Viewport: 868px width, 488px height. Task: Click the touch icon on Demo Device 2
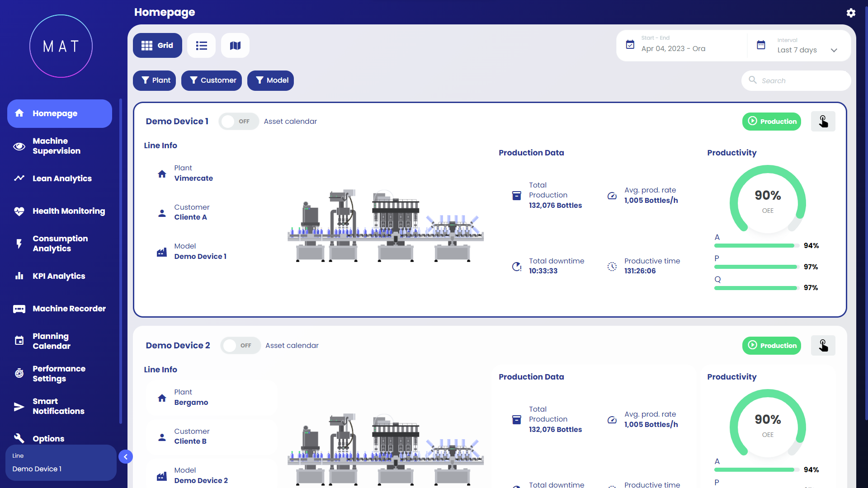point(823,346)
